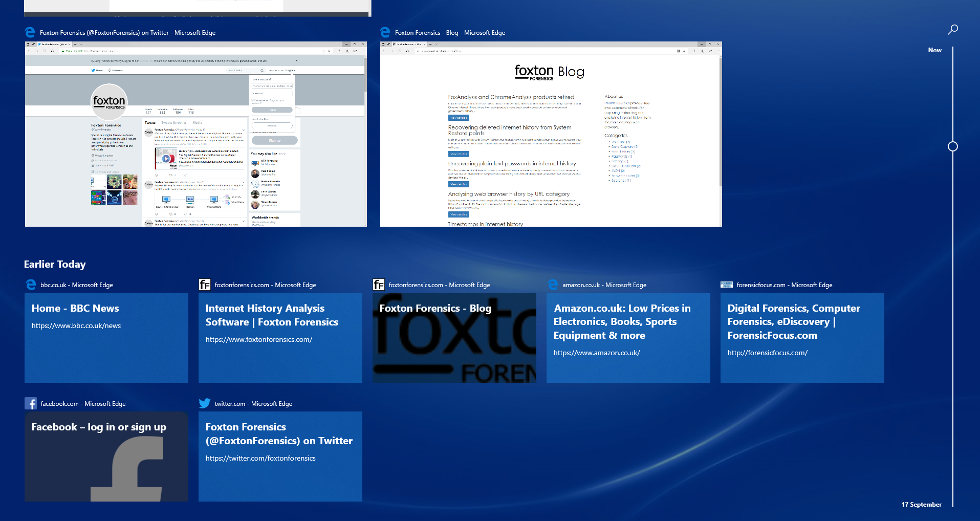The height and width of the screenshot is (521, 980).
Task: Click the Edge icon beside Foxton Forensics Blog window title
Action: tap(385, 32)
